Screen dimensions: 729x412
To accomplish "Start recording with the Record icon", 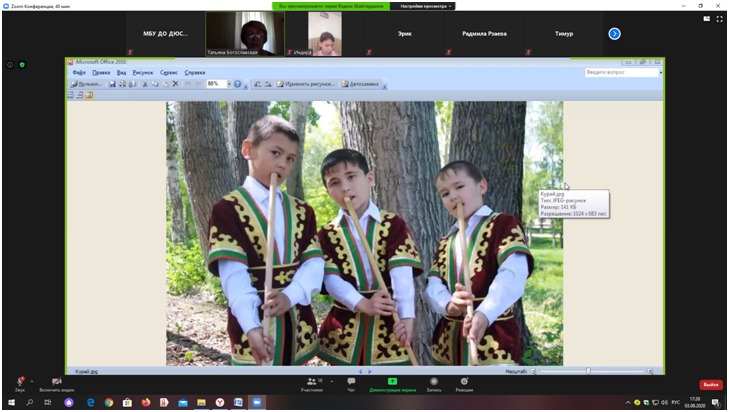I will (433, 384).
